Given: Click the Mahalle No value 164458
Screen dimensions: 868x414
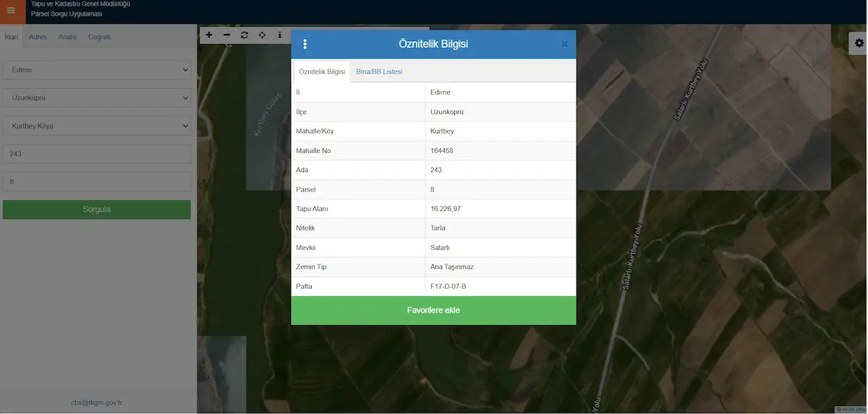Looking at the screenshot, I should click(x=442, y=150).
